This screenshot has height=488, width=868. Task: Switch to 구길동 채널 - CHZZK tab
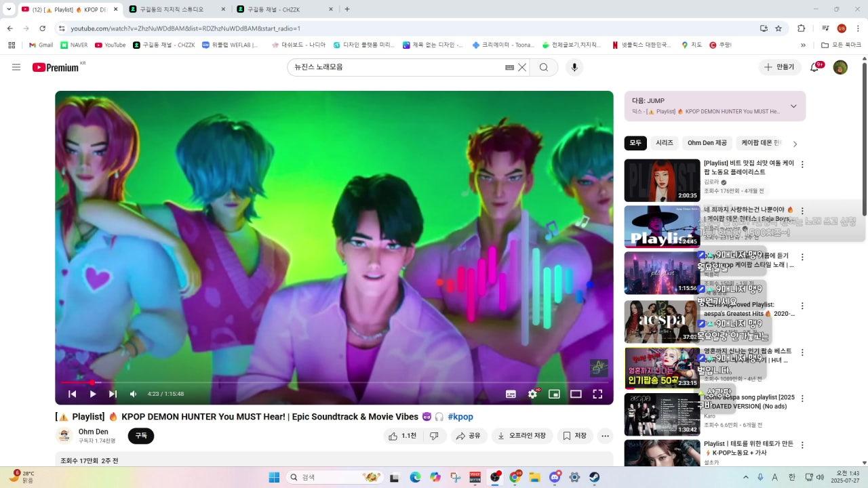point(284,9)
